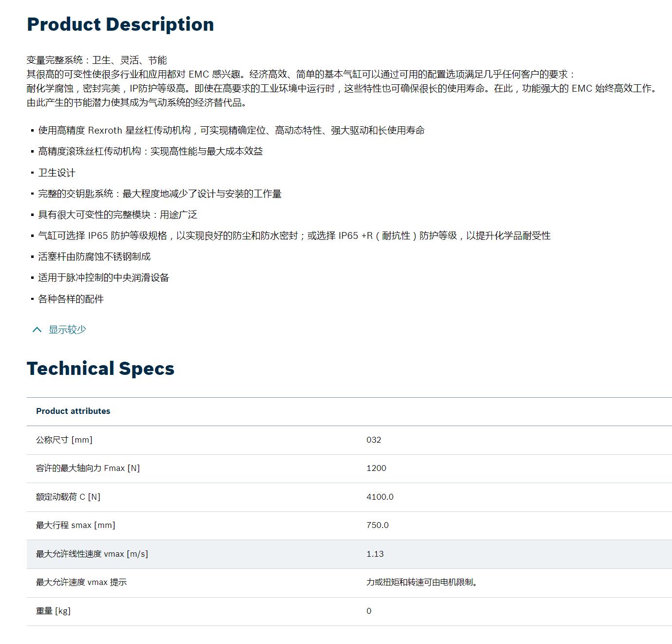Select the Product Description heading
This screenshot has width=672, height=644.
tap(120, 24)
